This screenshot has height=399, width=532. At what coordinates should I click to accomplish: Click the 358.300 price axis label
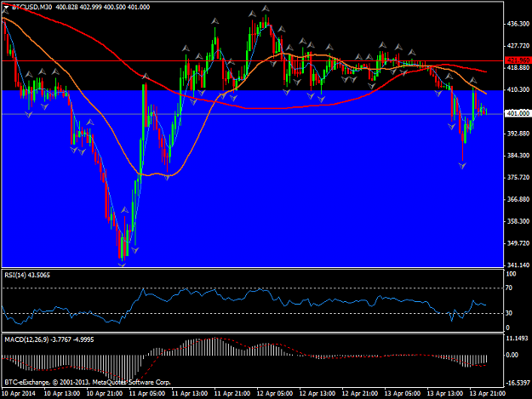(518, 221)
